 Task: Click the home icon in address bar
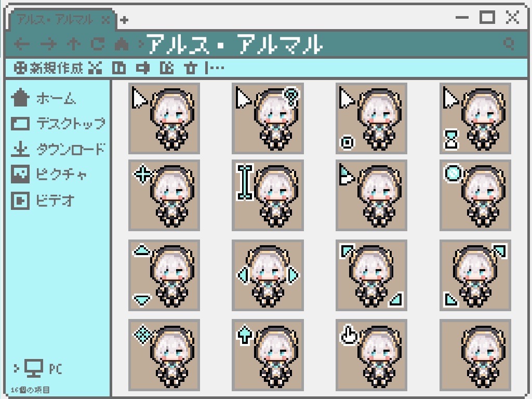[x=122, y=44]
